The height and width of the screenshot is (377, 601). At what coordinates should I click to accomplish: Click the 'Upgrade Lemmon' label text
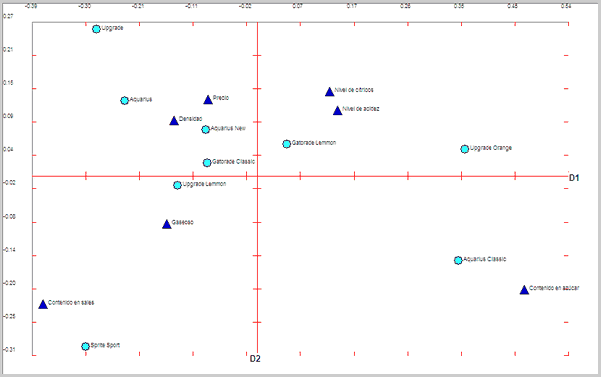pos(204,184)
